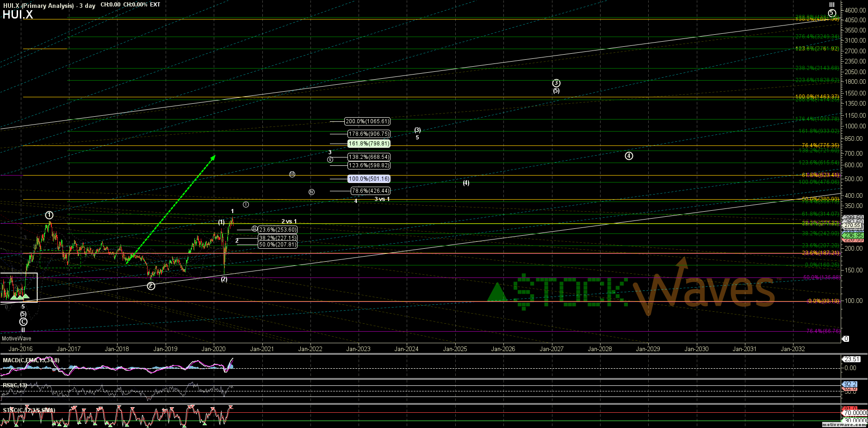Image resolution: width=868 pixels, height=428 pixels.
Task: Select the 23.6%(187.21) yellow Fibonacci label
Action: pyautogui.click(x=820, y=253)
